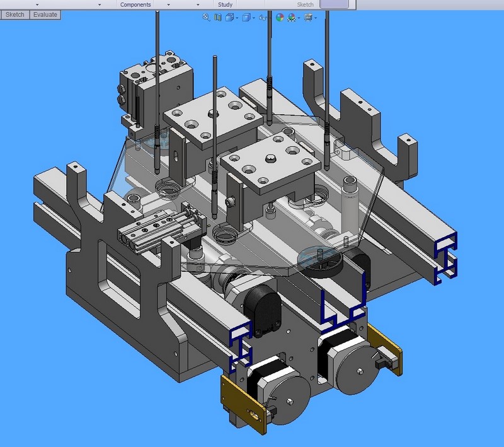The image size is (504, 447).
Task: Click the Apply Scene icon
Action: 292,18
